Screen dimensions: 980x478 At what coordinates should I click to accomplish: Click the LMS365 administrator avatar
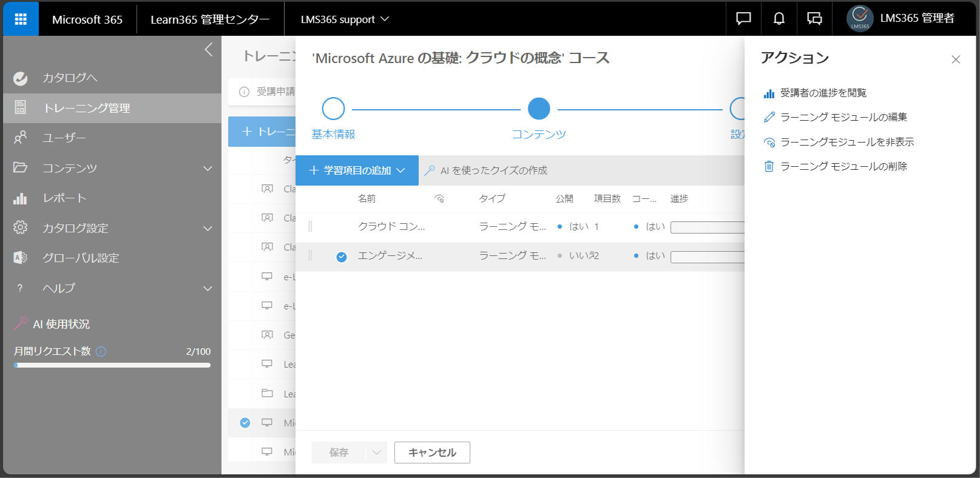click(860, 18)
